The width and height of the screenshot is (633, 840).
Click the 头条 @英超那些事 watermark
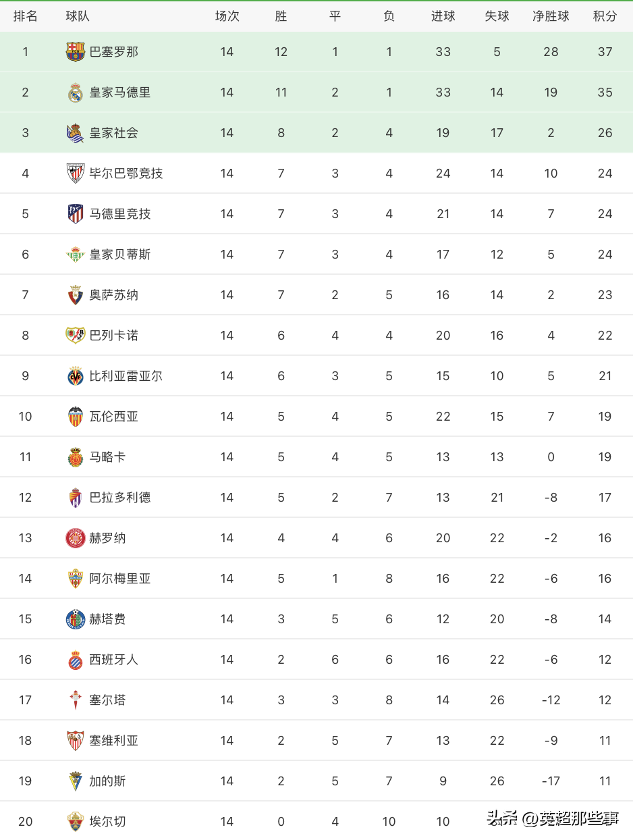(x=552, y=819)
